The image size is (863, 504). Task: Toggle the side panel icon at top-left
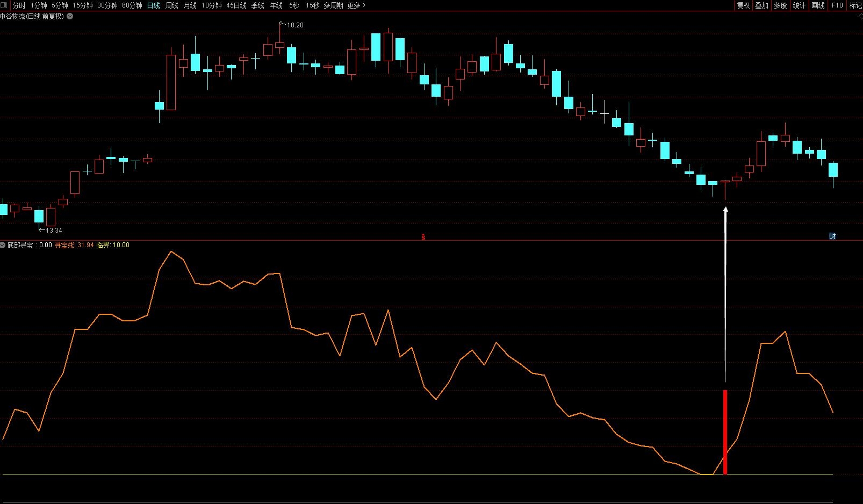coord(5,5)
